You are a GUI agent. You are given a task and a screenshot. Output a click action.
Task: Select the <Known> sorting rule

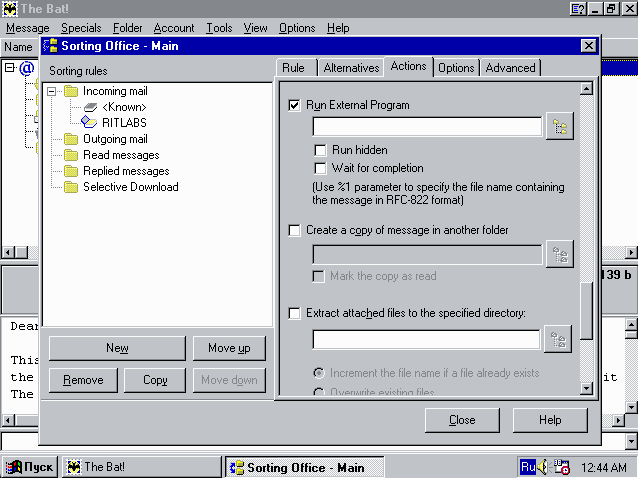[124, 107]
